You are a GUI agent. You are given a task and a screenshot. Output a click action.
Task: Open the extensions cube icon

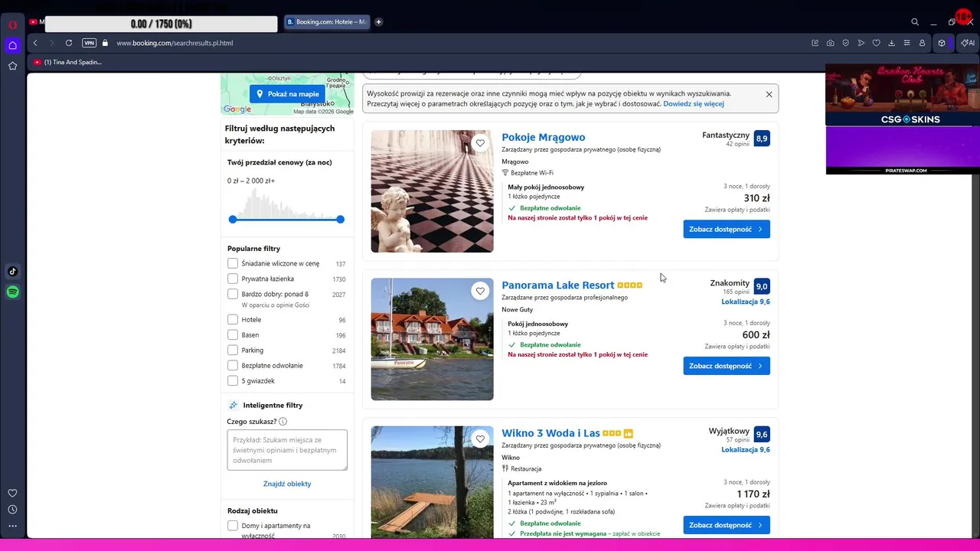[x=942, y=43]
